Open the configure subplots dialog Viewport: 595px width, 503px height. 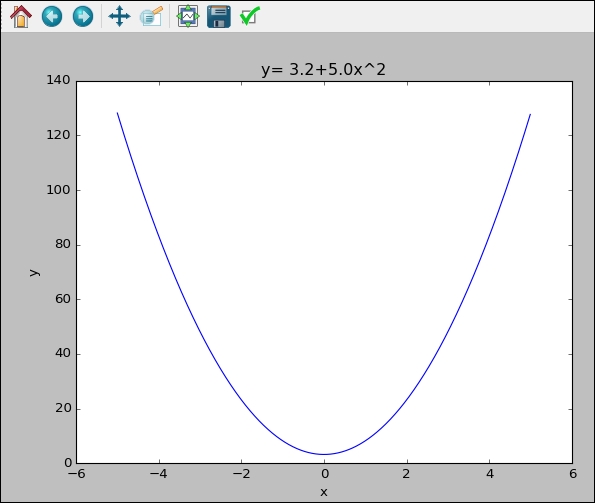[x=188, y=16]
